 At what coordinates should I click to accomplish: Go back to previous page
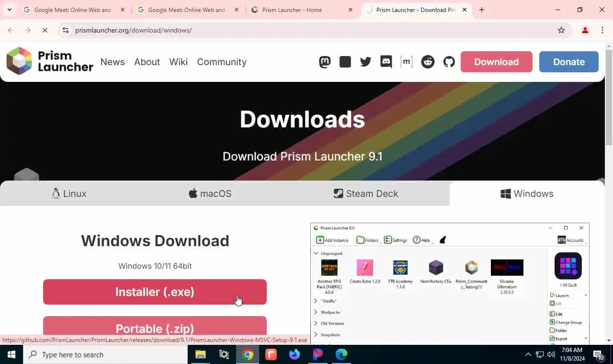[x=11, y=30]
